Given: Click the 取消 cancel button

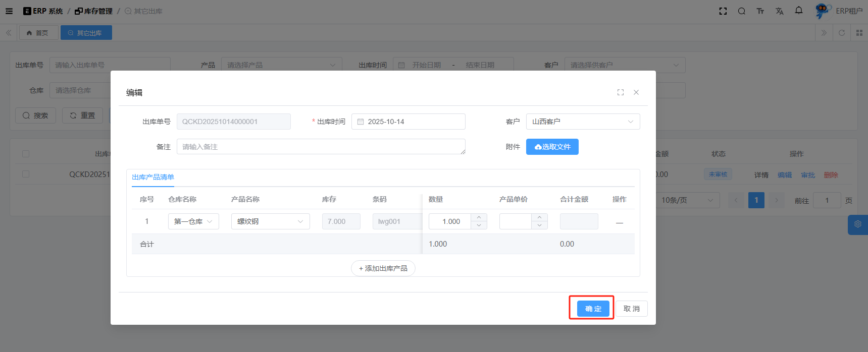Looking at the screenshot, I should tap(631, 309).
